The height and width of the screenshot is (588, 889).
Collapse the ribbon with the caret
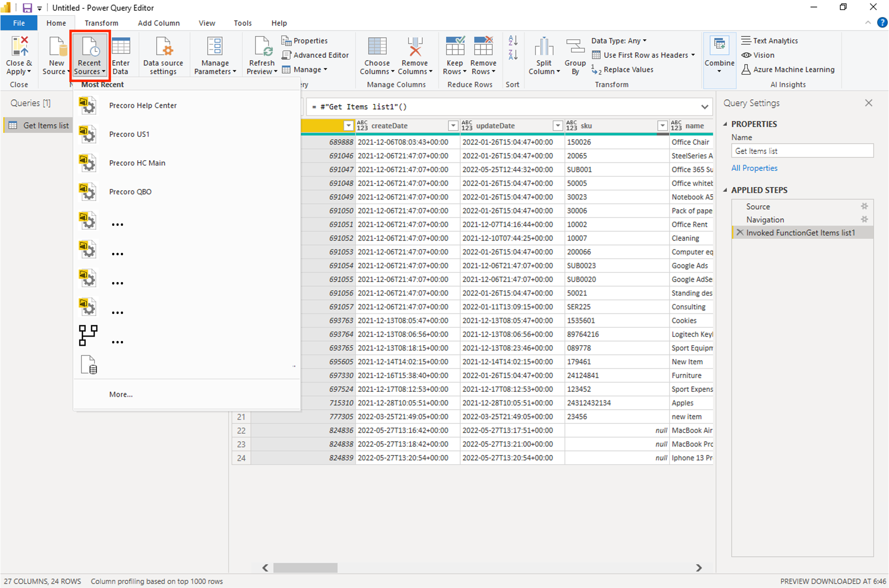[868, 23]
